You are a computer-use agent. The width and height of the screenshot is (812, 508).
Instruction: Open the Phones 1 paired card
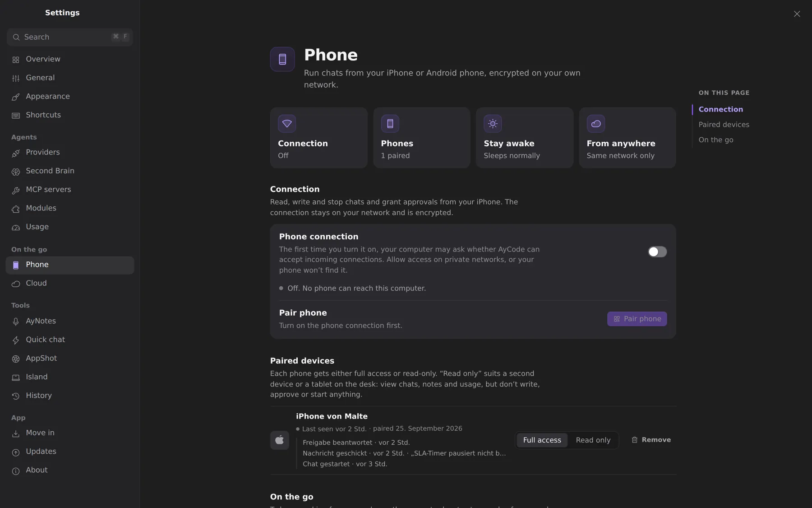421,138
